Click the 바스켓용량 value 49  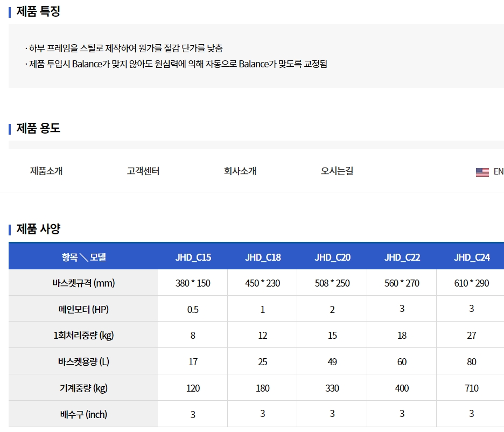click(332, 361)
